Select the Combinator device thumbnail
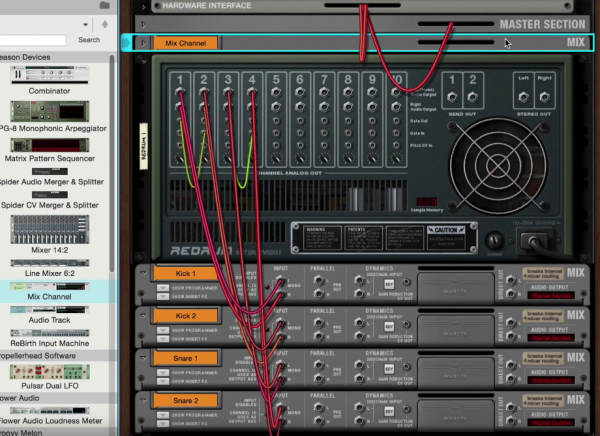The width and height of the screenshot is (600, 436). pyautogui.click(x=50, y=75)
